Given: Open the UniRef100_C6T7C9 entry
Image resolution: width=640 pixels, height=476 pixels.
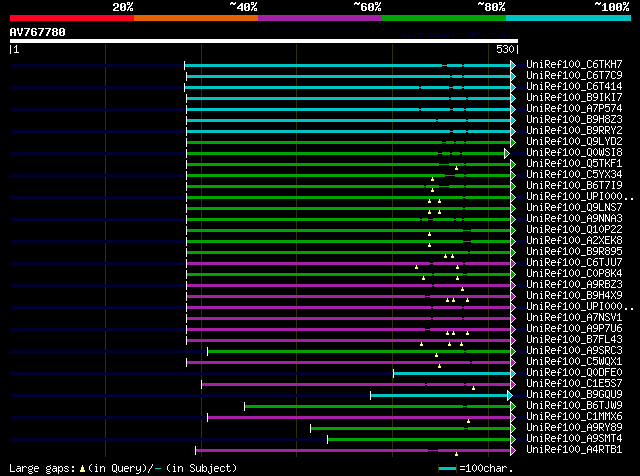Looking at the screenshot, I should pyautogui.click(x=574, y=76).
